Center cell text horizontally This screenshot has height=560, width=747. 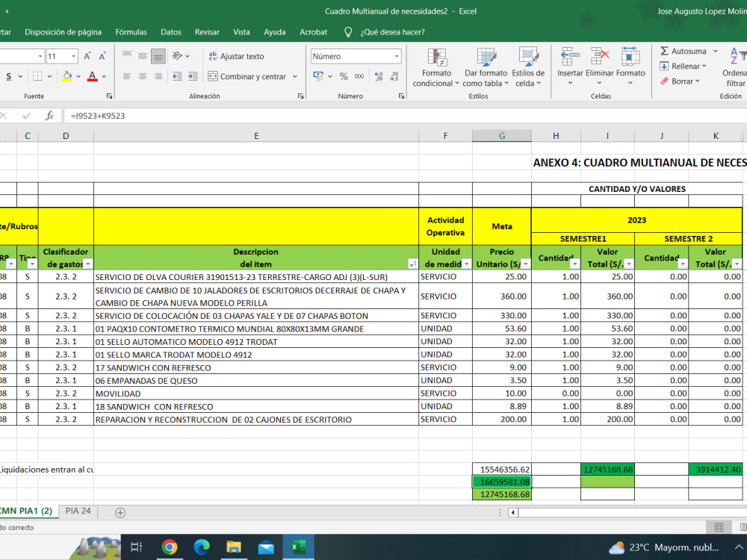[143, 76]
